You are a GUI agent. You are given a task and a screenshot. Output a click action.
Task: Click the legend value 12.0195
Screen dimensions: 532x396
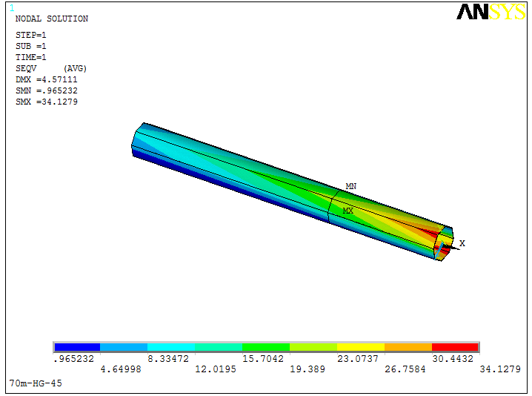pos(216,369)
